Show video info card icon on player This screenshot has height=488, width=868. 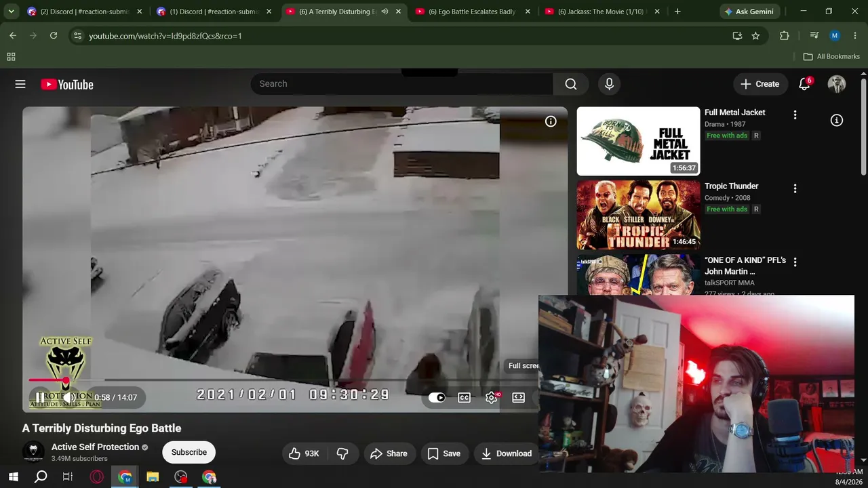(551, 121)
